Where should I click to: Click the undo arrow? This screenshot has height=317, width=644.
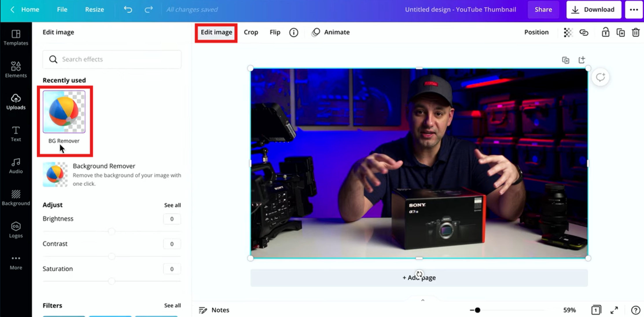pyautogui.click(x=128, y=10)
